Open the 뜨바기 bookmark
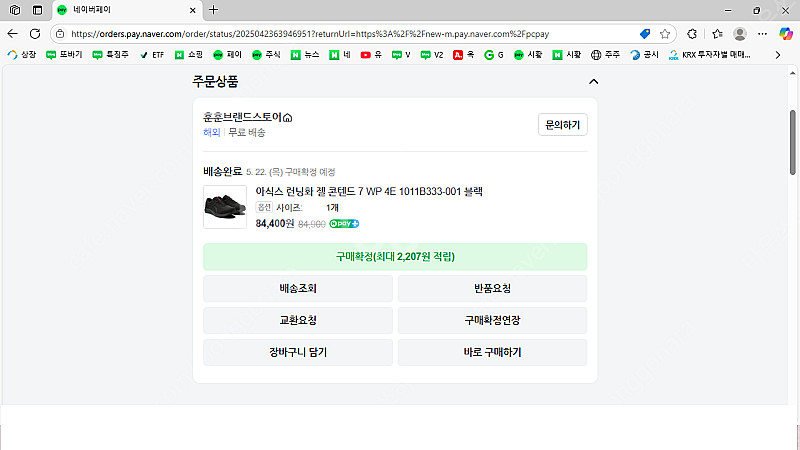Screen dimensions: 800x450 (x=64, y=55)
